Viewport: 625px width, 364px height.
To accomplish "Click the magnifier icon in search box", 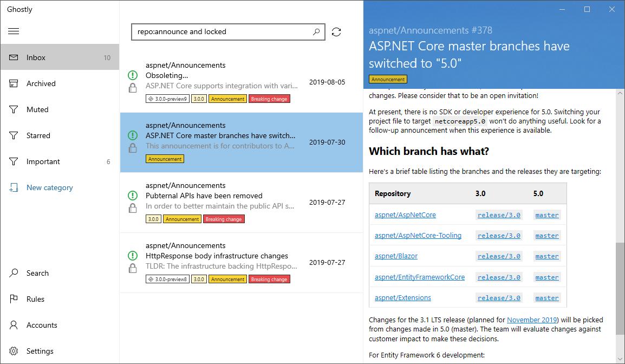I will pyautogui.click(x=316, y=31).
